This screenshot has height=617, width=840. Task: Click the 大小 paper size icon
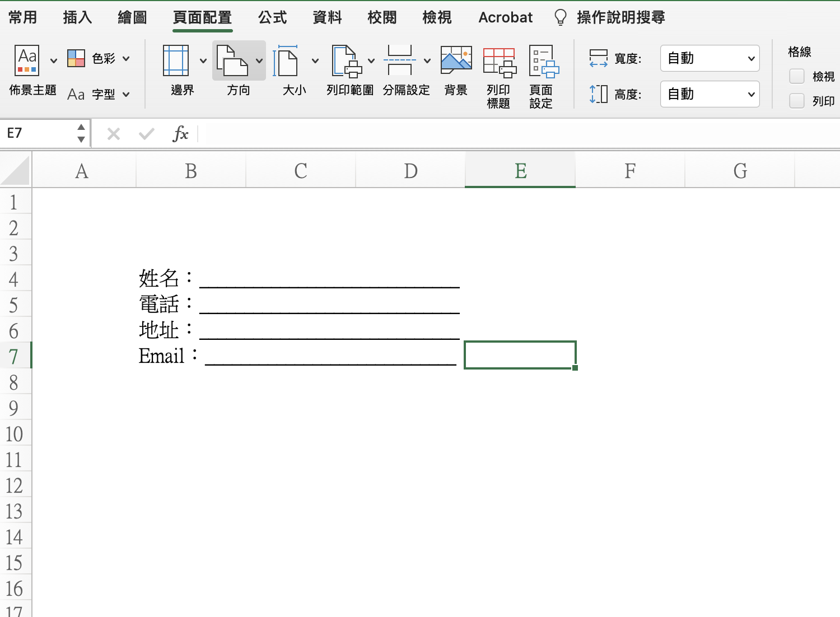287,60
